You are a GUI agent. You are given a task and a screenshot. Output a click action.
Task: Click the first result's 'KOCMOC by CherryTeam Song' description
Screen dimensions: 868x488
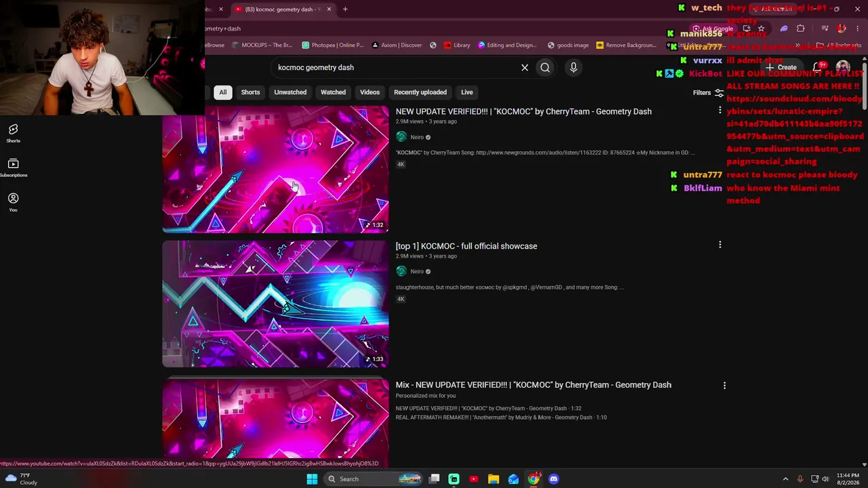click(x=545, y=152)
